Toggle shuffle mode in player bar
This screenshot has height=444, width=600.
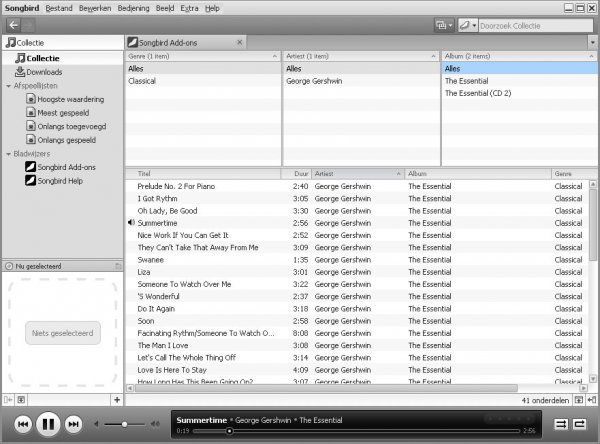pos(561,424)
